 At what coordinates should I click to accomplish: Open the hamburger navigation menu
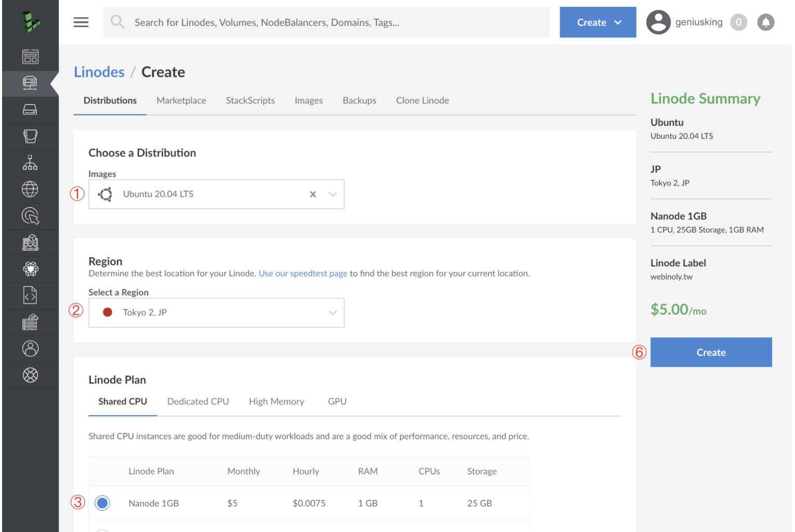click(81, 22)
